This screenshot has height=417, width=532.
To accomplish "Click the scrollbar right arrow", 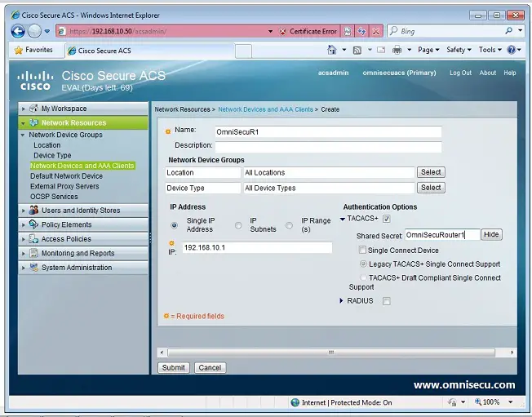I will point(512,353).
